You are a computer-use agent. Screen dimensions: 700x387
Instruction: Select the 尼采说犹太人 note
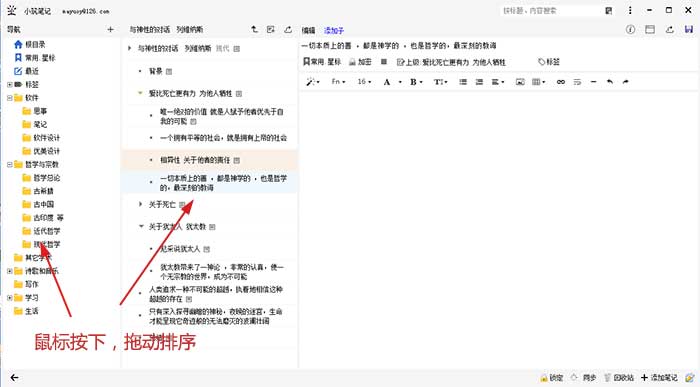click(180, 249)
